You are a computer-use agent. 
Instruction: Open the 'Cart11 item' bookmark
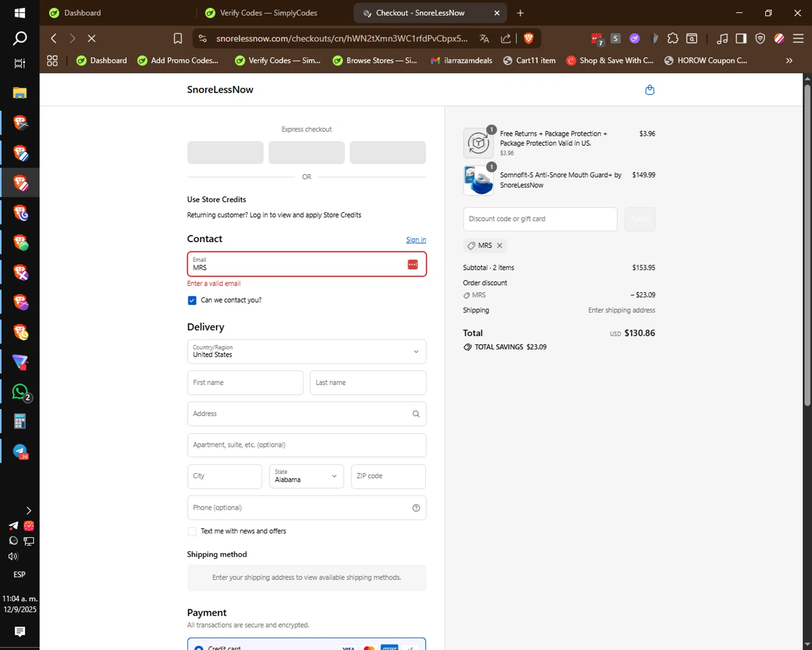tap(529, 61)
